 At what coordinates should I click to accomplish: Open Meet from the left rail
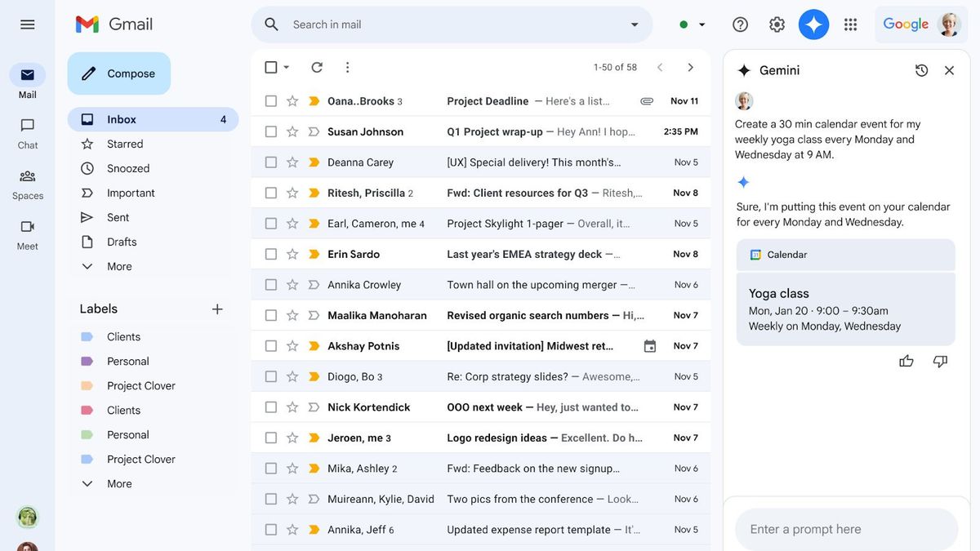pos(28,234)
